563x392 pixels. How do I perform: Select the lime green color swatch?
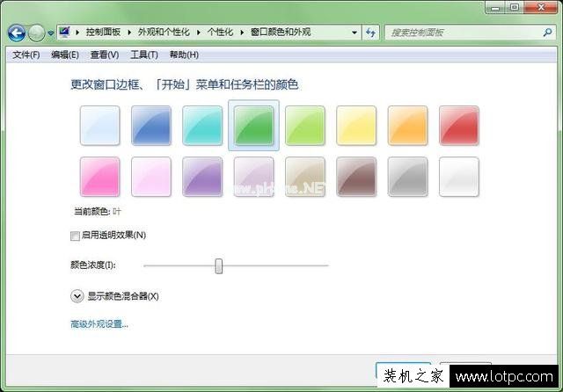tap(305, 125)
